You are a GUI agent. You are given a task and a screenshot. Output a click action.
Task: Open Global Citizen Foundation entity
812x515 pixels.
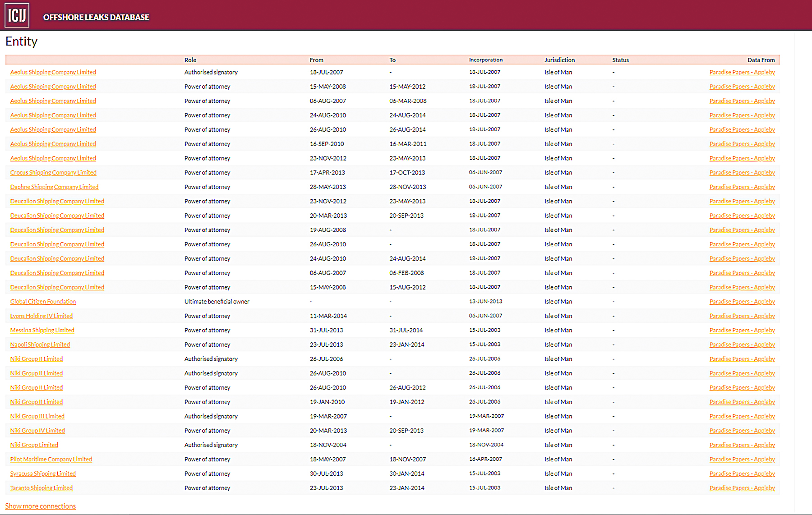(43, 302)
